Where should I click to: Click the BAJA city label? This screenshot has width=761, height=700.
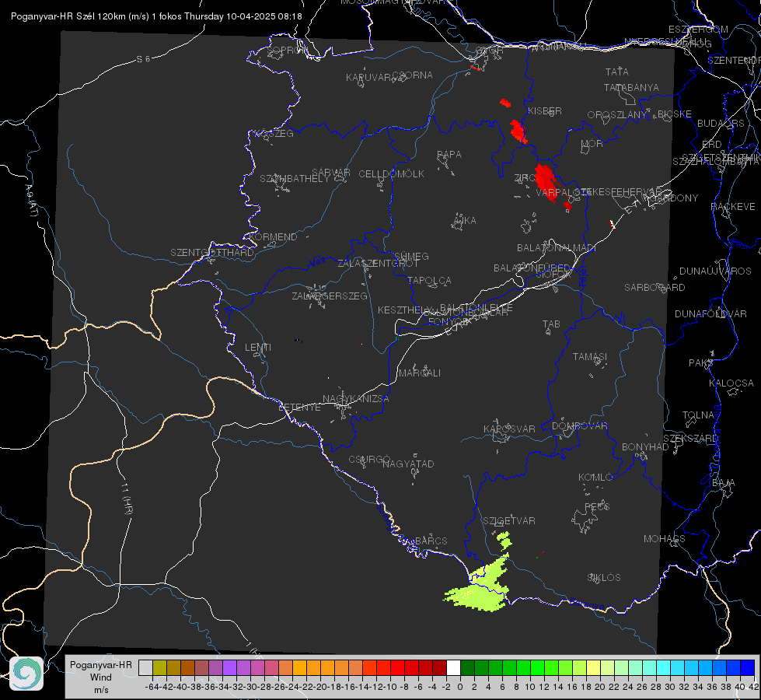click(x=724, y=482)
